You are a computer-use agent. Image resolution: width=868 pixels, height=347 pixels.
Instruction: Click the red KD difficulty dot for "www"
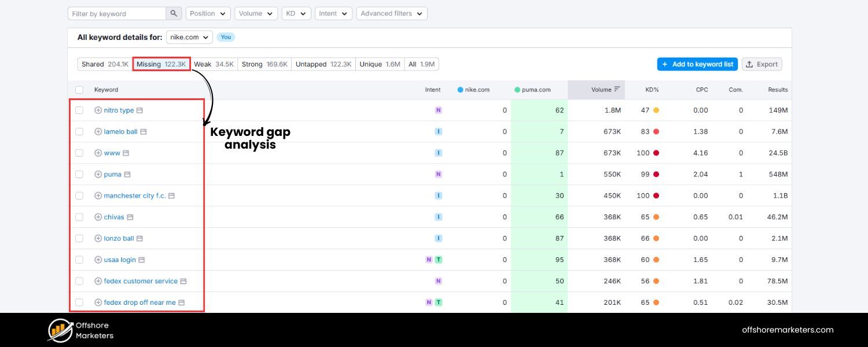click(657, 153)
